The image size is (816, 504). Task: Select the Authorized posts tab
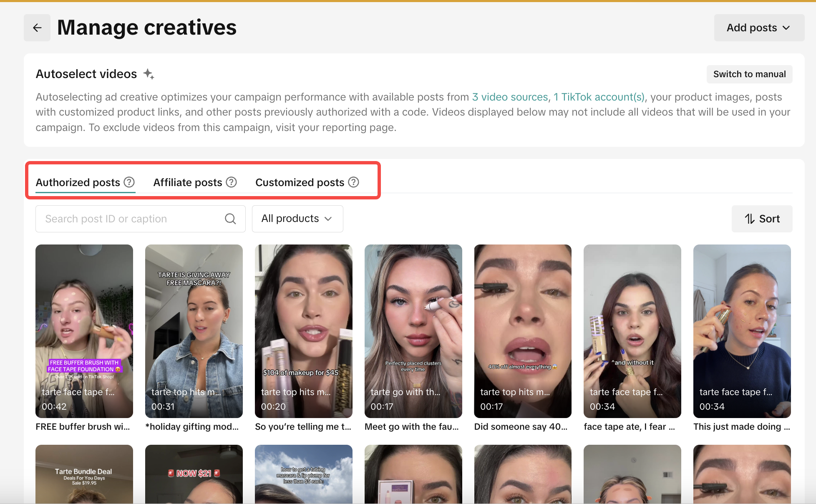click(78, 182)
